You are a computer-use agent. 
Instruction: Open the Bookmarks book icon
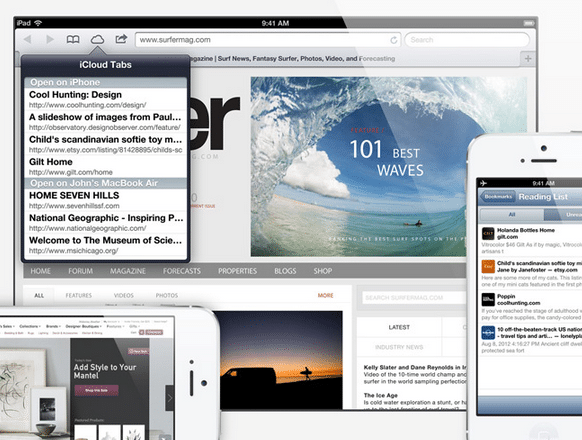point(73,39)
